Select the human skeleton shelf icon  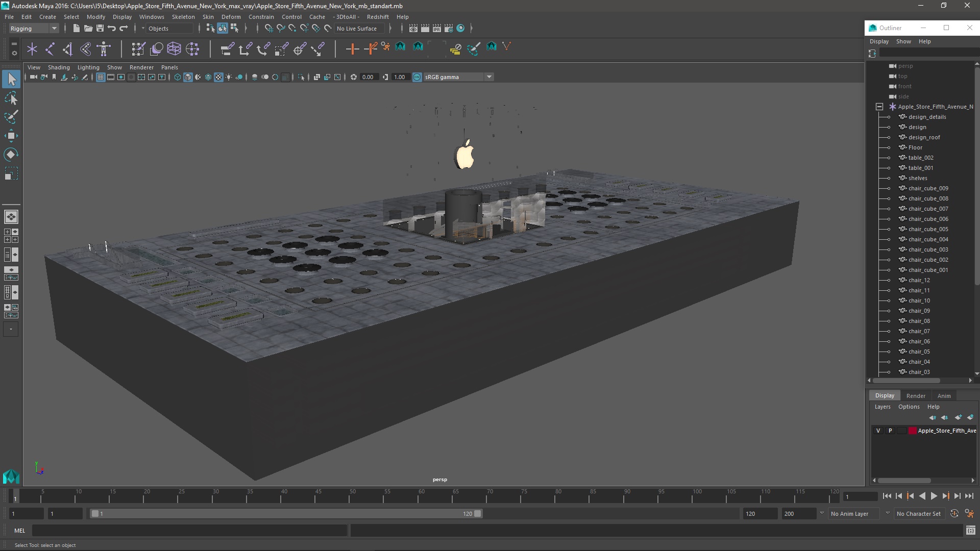point(104,49)
